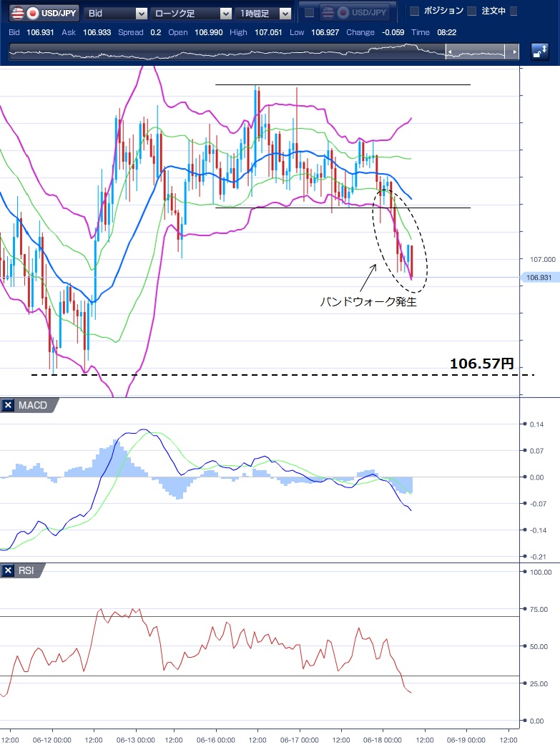Click the overview mini-chart navigator strip

coord(229,52)
